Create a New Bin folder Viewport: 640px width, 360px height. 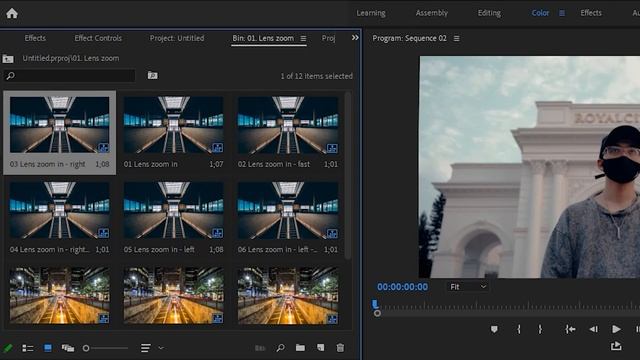[300, 348]
